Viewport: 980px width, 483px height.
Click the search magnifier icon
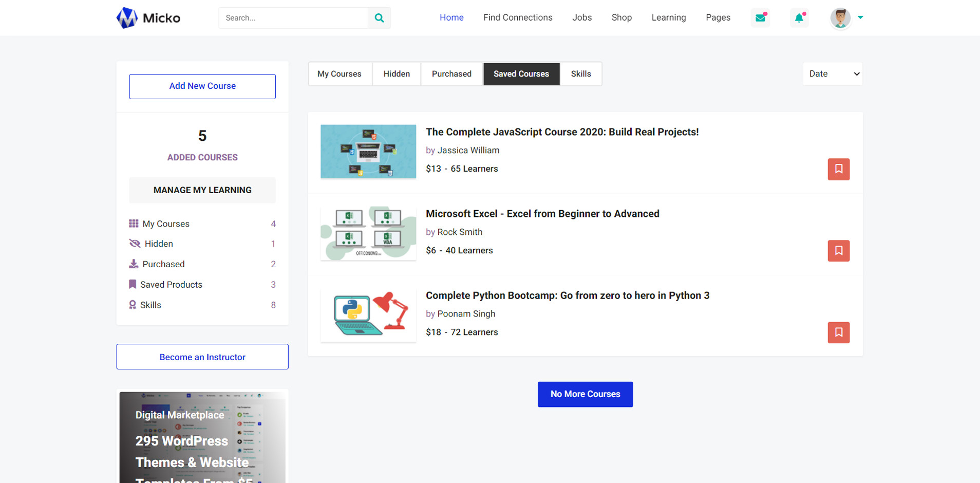pos(379,18)
